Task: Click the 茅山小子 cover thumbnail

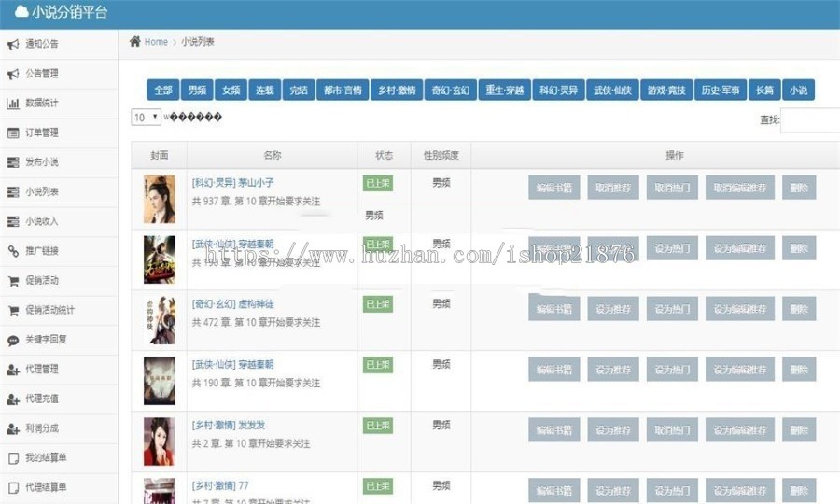Action: point(159,199)
